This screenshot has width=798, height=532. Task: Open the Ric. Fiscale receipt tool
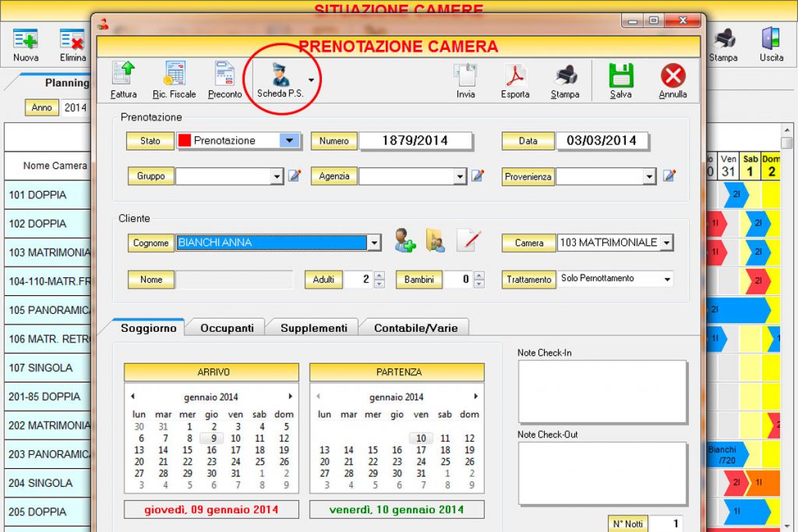coord(174,80)
